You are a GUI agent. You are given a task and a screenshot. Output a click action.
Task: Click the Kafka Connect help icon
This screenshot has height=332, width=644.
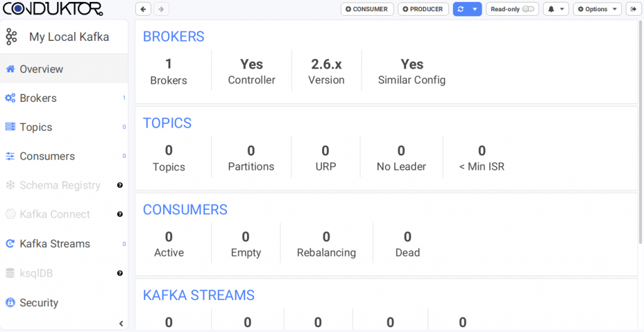119,214
